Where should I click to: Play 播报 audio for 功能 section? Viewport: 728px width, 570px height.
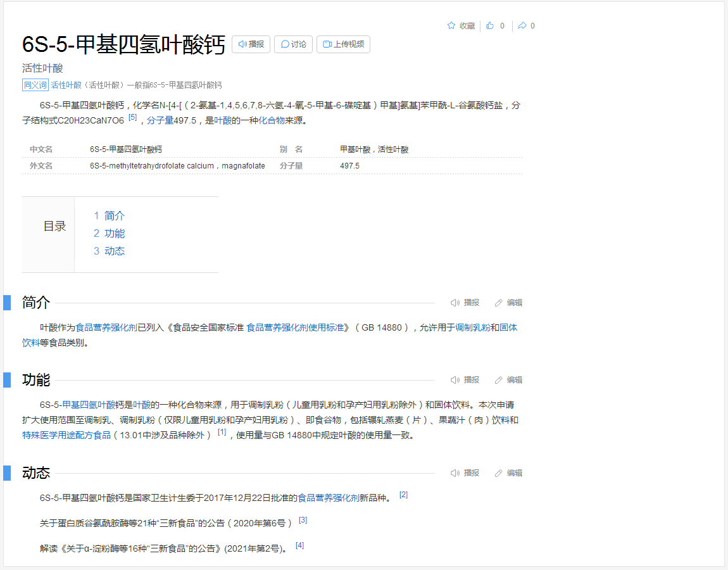coord(465,380)
